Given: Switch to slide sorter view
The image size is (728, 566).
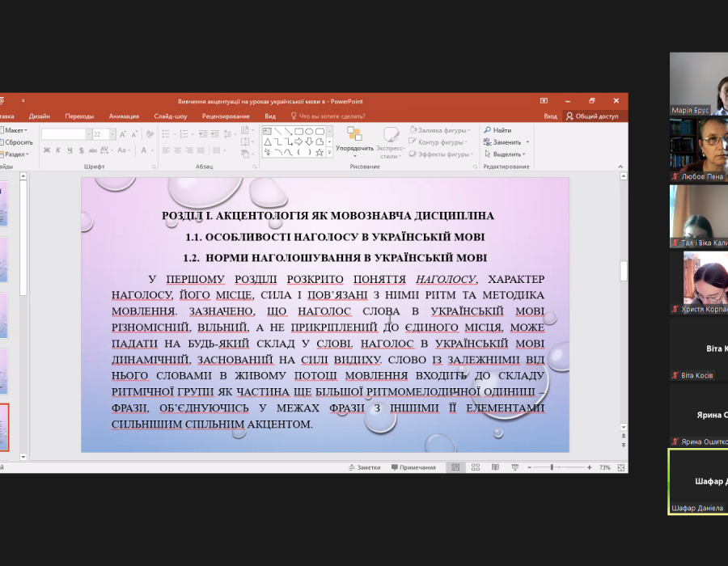Looking at the screenshot, I should [x=475, y=467].
